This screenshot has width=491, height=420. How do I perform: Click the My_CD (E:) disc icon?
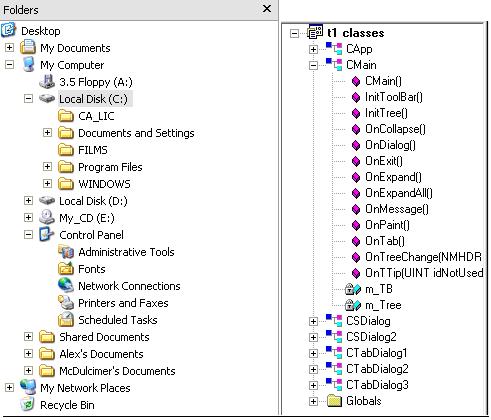coord(47,217)
